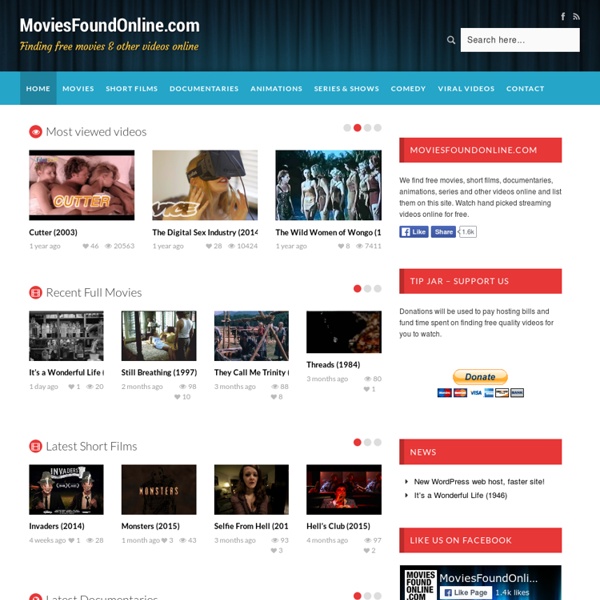Open the Cutter (2003) title link
The height and width of the screenshot is (600, 600).
click(x=53, y=232)
